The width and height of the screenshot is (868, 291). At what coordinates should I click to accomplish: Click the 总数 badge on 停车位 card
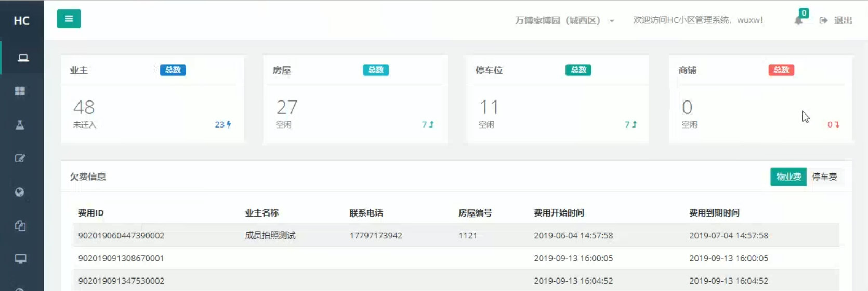click(x=578, y=70)
